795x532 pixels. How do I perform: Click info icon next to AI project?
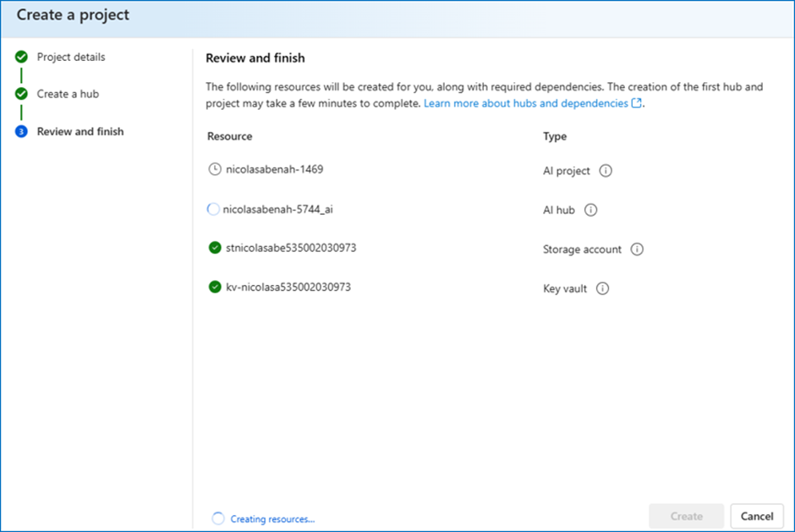606,170
